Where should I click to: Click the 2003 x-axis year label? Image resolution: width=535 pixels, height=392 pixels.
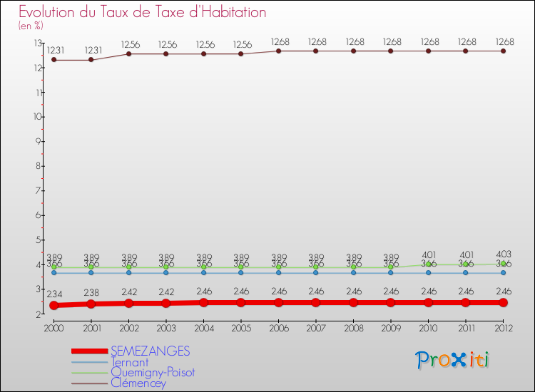[166, 328]
